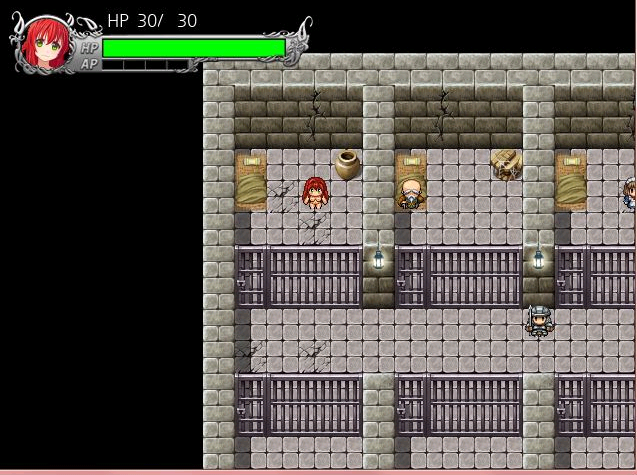Screen dimensions: 637x475
Task: Open the first cell's barred door
Action: tap(251, 276)
